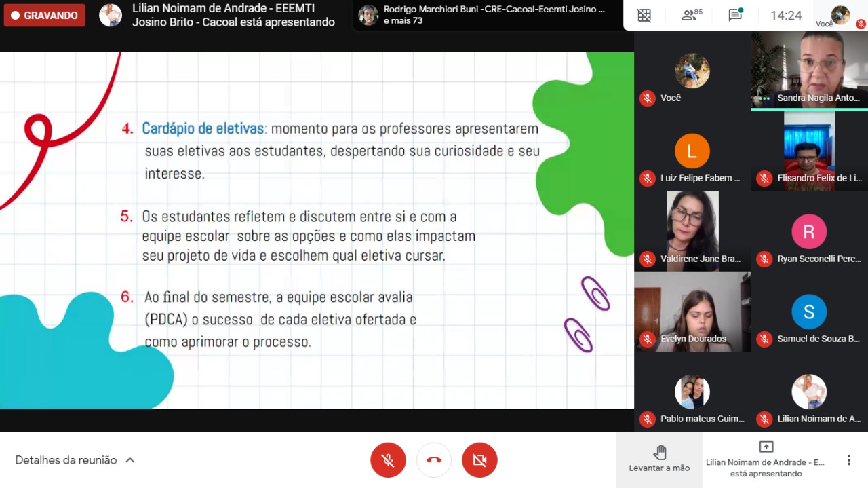Viewport: 868px width, 488px height.
Task: Click Cardápio de eletivas heading on slide
Action: pos(203,128)
